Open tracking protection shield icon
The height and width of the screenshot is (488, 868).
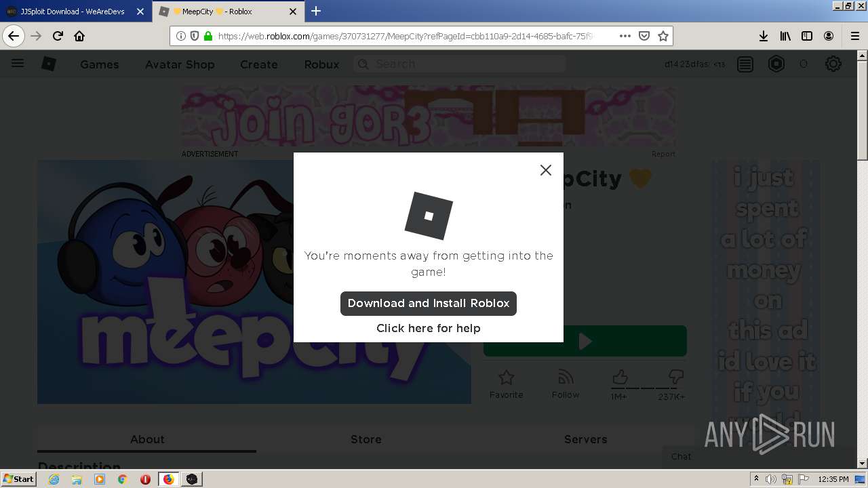pyautogui.click(x=195, y=36)
